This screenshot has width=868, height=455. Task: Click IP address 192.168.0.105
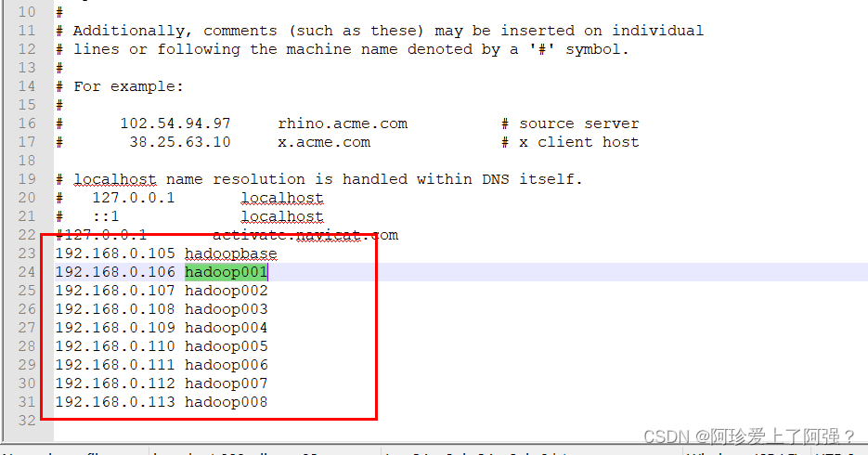pos(115,253)
